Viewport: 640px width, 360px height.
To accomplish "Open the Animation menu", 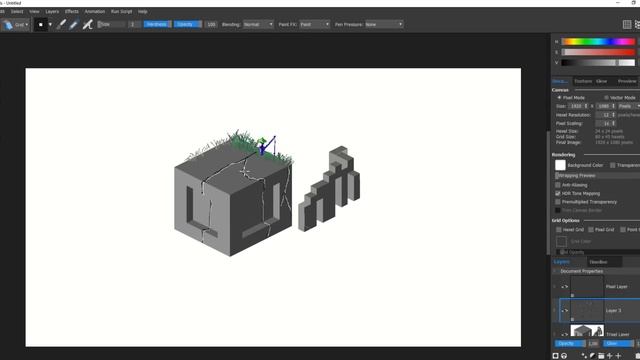I will pyautogui.click(x=95, y=11).
